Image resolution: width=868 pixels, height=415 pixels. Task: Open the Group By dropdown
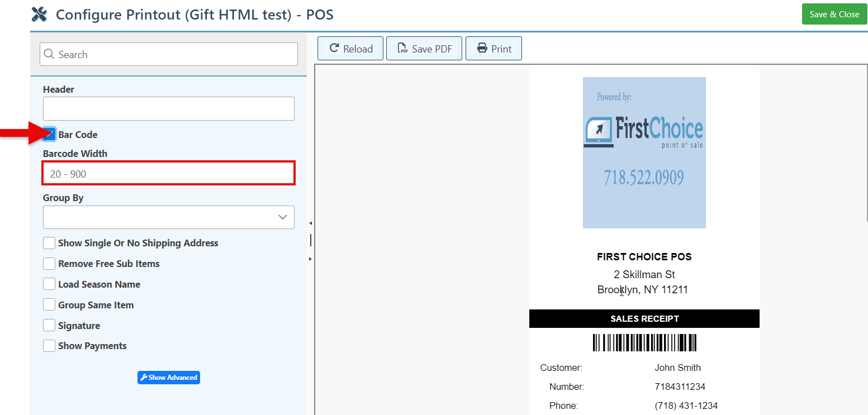click(x=168, y=217)
